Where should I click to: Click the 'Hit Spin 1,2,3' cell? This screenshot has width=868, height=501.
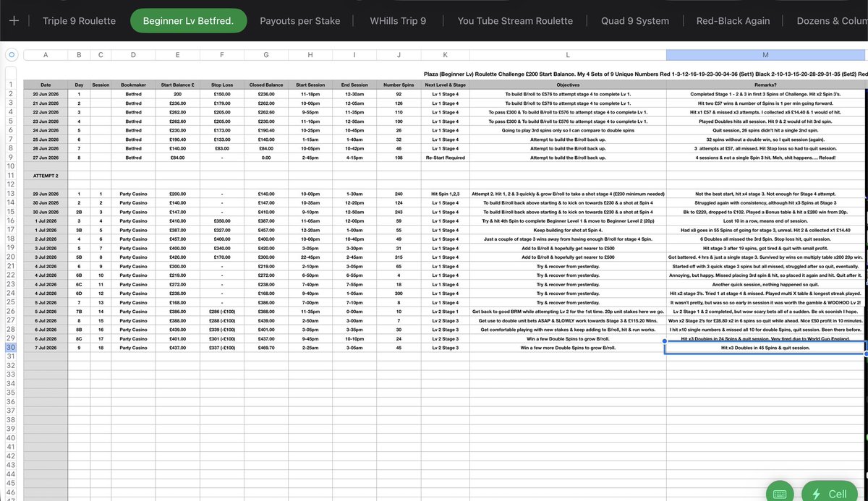(x=445, y=194)
